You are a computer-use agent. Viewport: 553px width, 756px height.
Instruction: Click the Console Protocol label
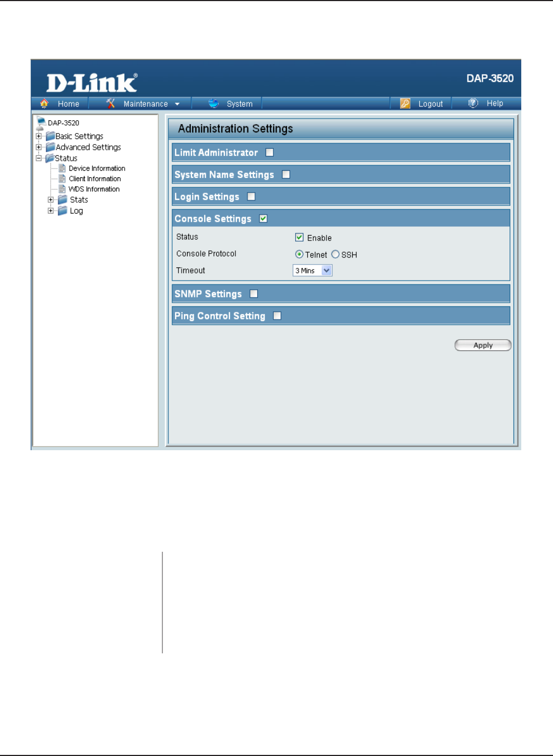pos(206,254)
